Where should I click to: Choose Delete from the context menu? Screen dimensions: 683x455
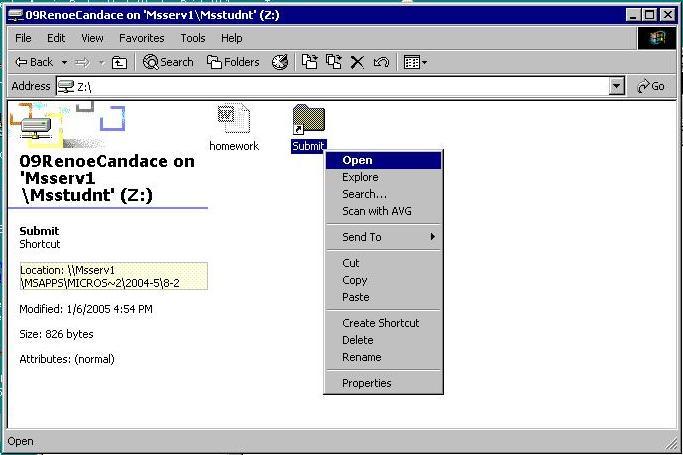coord(383,340)
